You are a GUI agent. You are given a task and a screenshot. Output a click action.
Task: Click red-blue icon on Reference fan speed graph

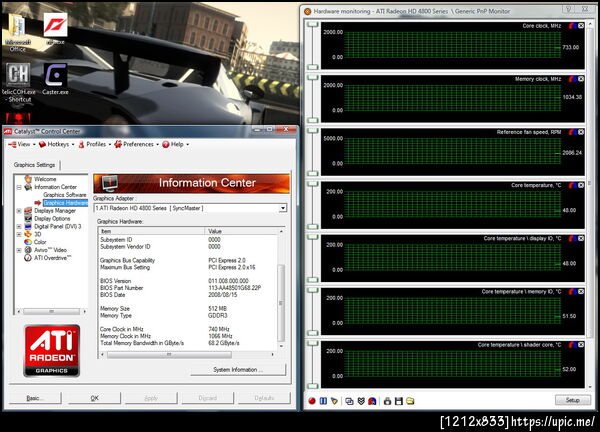[x=573, y=132]
